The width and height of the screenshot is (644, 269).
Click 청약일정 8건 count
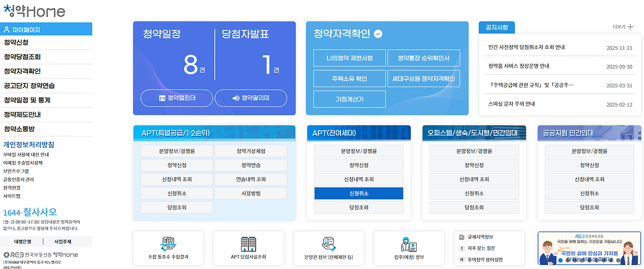(x=194, y=65)
